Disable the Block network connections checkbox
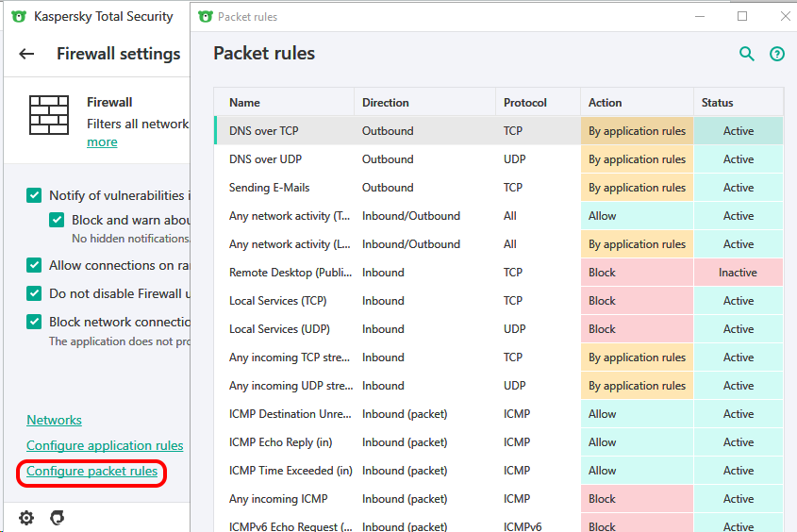Image resolution: width=797 pixels, height=532 pixels. (x=34, y=322)
